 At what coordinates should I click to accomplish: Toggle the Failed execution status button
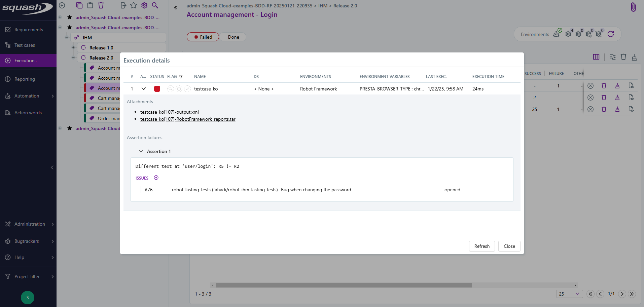click(203, 37)
